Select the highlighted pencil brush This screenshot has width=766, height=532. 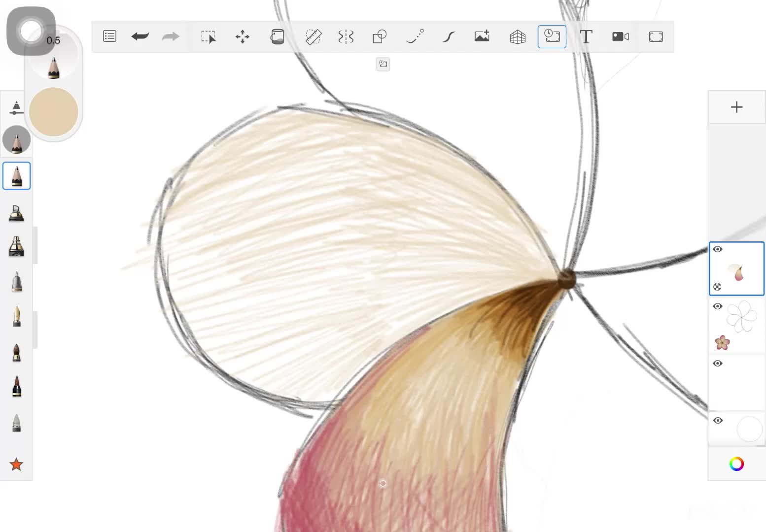pyautogui.click(x=17, y=176)
